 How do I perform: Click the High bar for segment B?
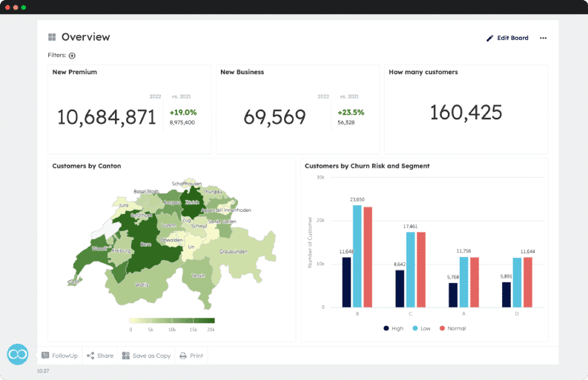tap(346, 282)
